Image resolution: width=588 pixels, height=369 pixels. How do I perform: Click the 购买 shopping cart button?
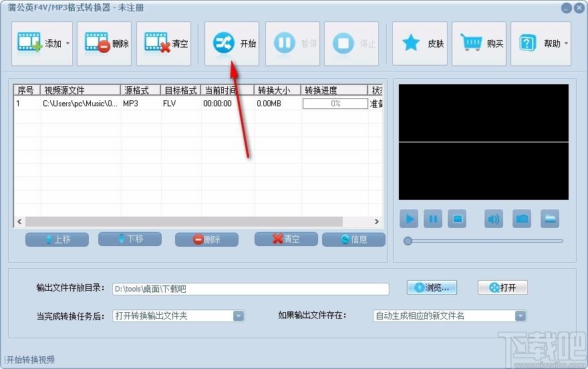pyautogui.click(x=479, y=44)
